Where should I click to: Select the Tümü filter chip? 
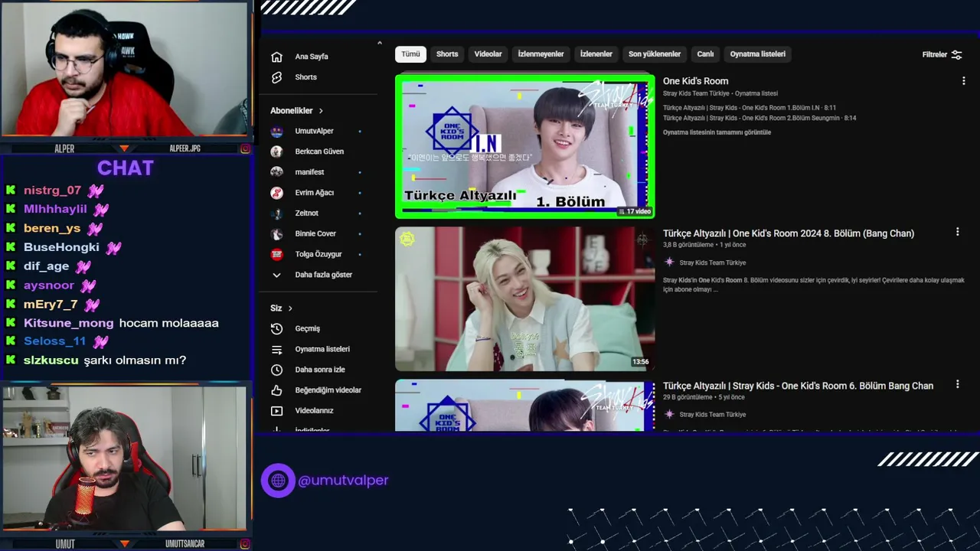click(x=411, y=54)
